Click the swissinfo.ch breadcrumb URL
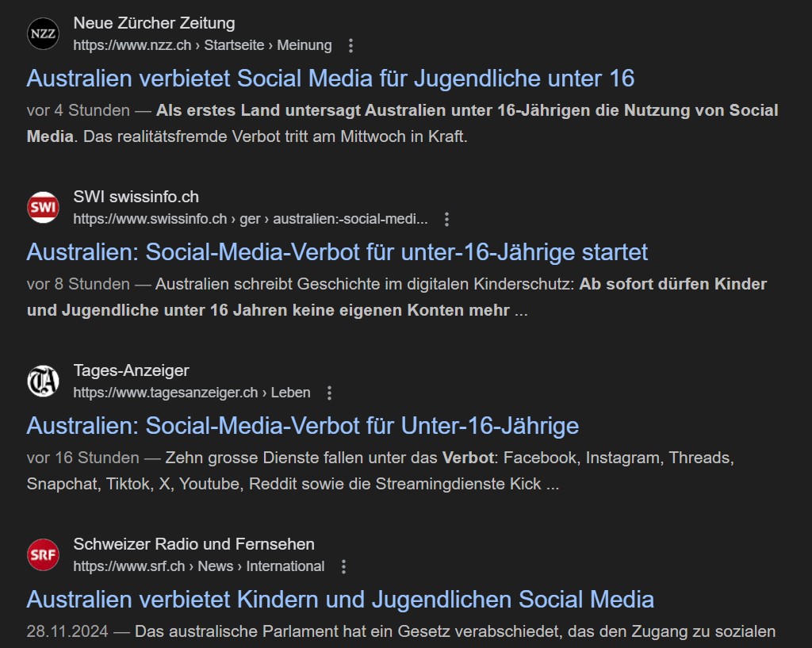 [250, 219]
